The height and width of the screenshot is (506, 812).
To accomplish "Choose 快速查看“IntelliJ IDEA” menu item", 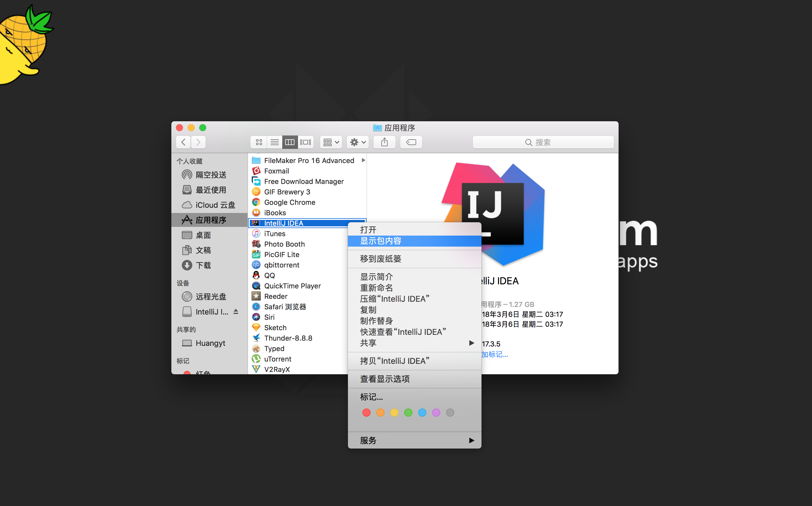I will [414, 332].
